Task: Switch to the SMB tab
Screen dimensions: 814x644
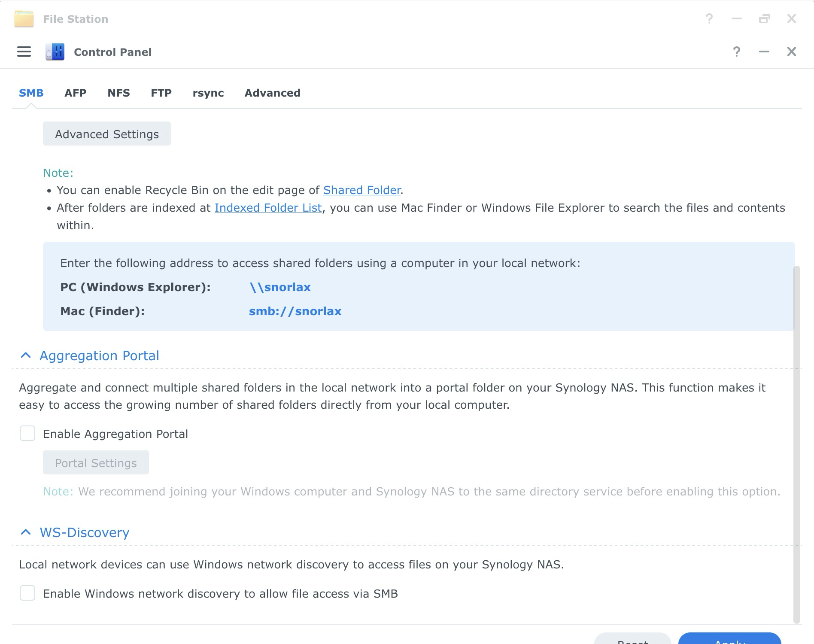Action: tap(31, 93)
